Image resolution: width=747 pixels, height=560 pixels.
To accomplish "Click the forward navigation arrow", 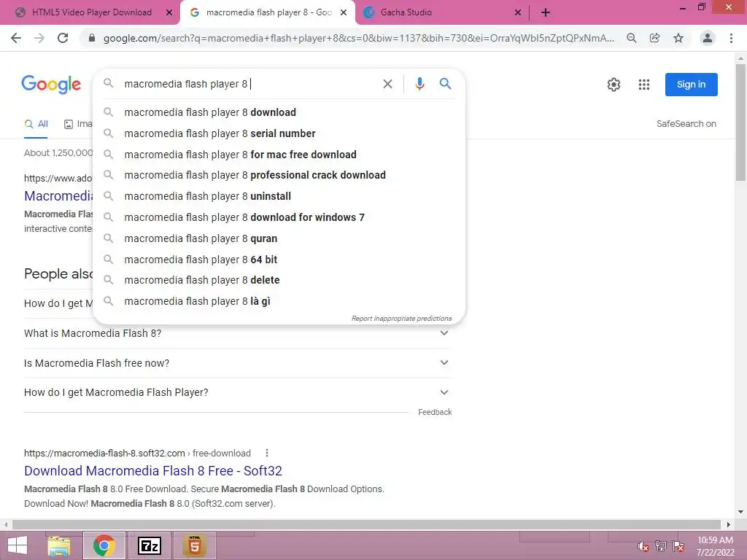I will (x=39, y=38).
